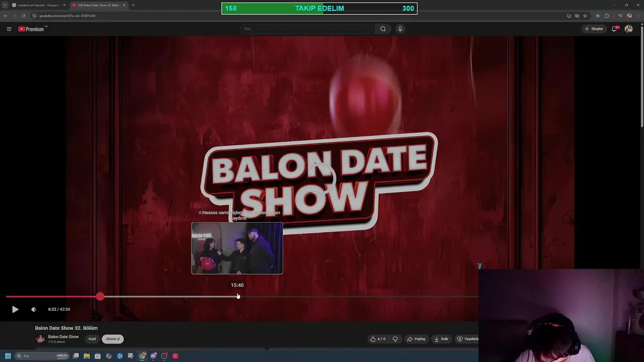Screen dimensions: 644x362
Task: Open Copilot from the taskbar
Action: 109,356
